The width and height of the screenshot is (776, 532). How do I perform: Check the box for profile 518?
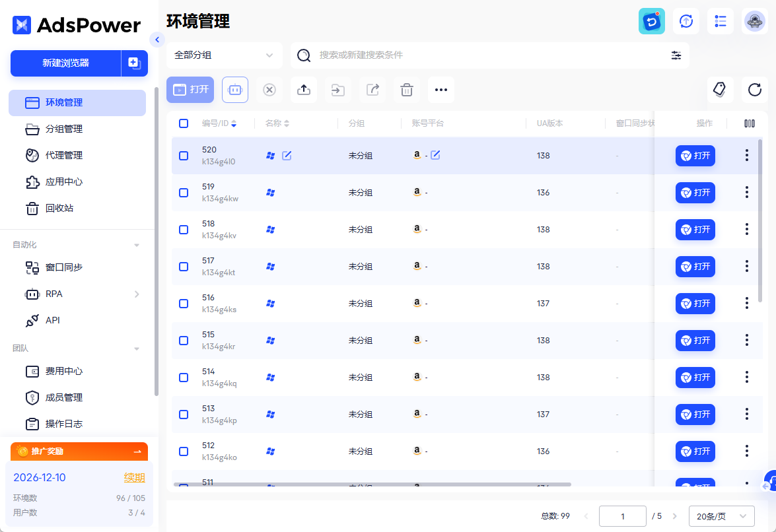(184, 230)
